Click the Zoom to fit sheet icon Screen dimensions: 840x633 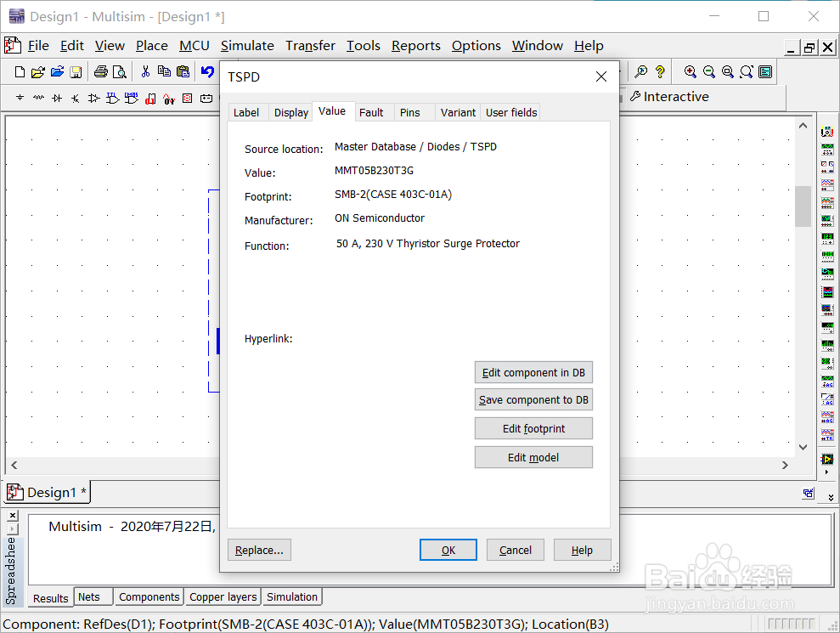point(747,71)
